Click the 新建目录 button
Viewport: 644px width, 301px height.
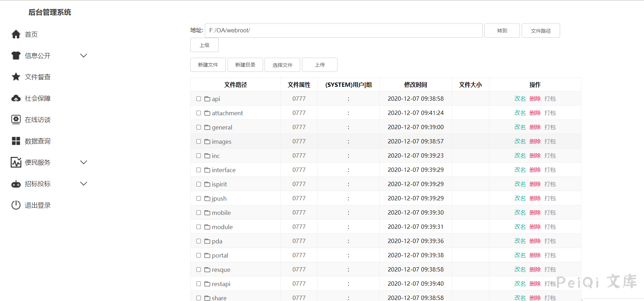[x=245, y=65]
